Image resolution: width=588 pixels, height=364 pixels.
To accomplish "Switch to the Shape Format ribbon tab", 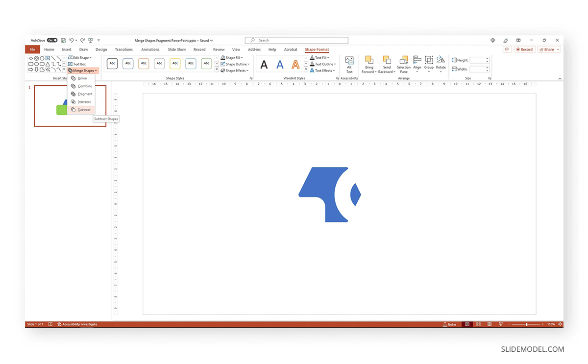I will (317, 49).
